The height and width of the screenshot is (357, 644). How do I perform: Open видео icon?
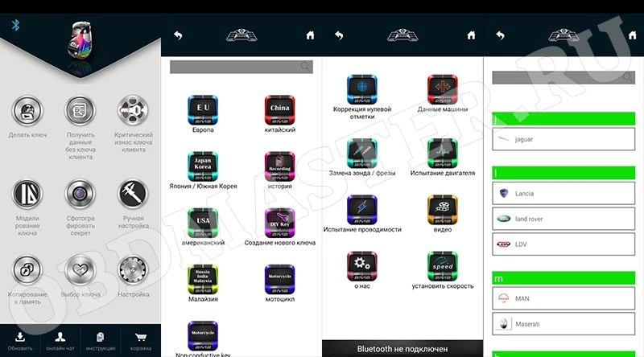(x=442, y=210)
